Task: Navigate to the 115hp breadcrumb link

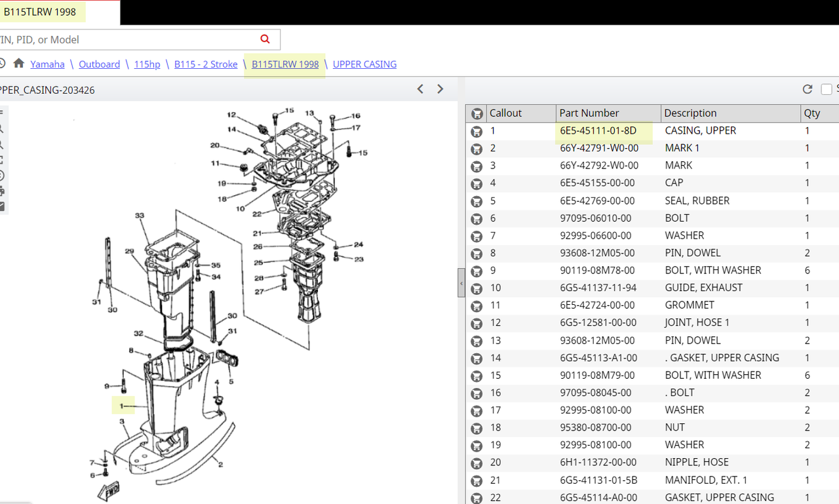Action: pos(147,64)
